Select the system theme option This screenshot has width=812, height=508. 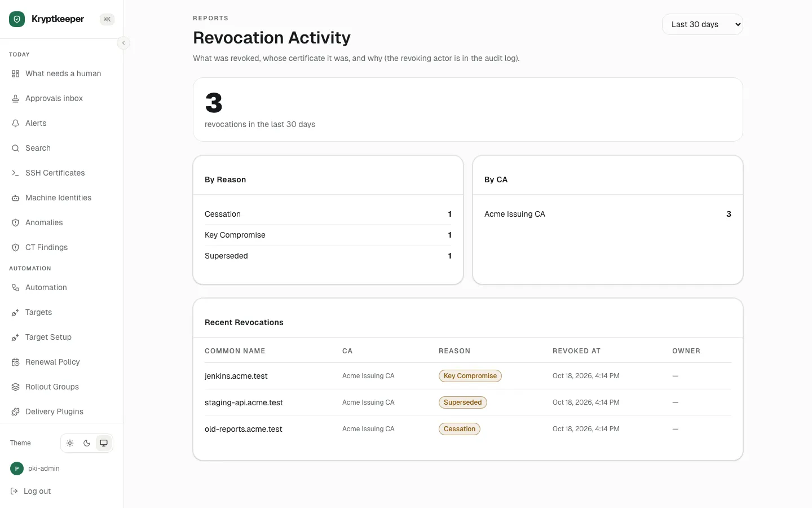tap(104, 443)
